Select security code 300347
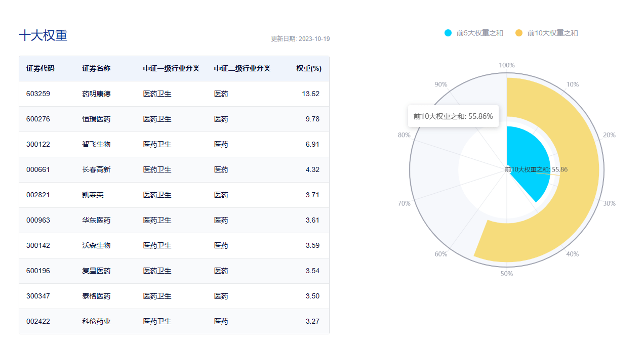The height and width of the screenshot is (348, 644). click(x=38, y=296)
